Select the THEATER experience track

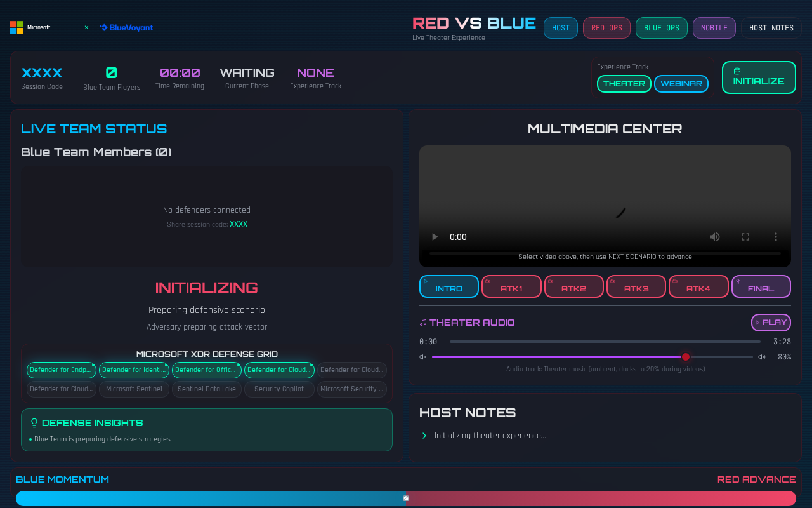pos(624,84)
